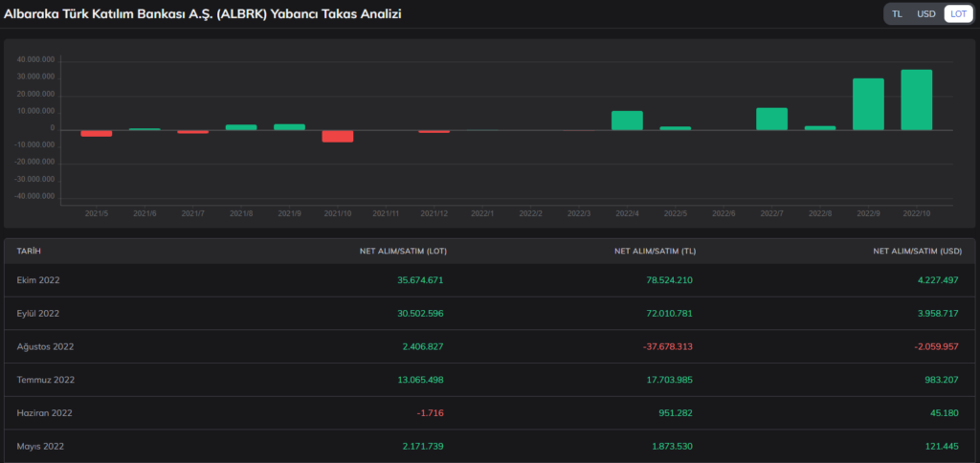Screen dimensions: 980x463
Task: Click the USD value 983.207
Action: tap(943, 379)
